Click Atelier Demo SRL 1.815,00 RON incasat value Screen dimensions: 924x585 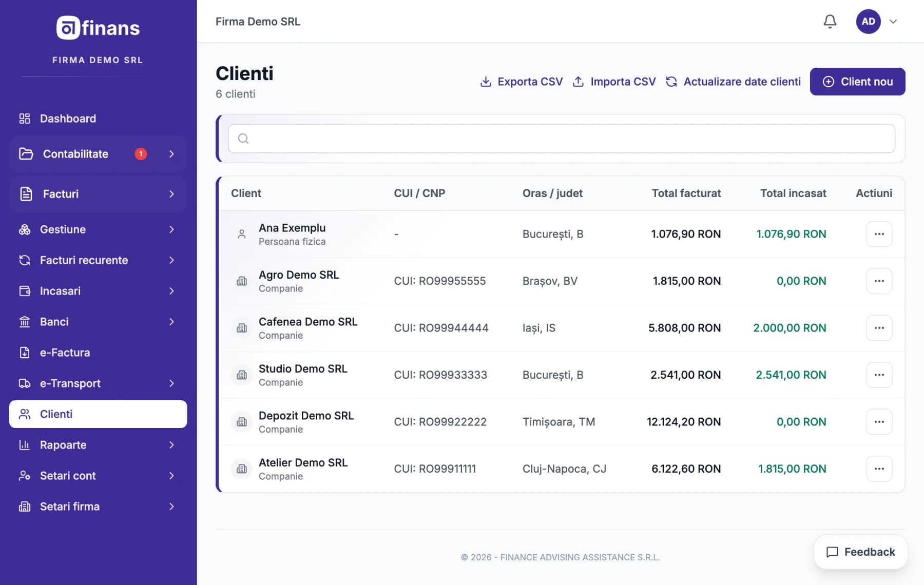792,469
